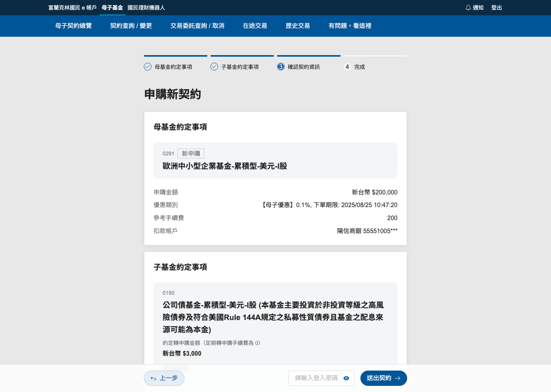The height and width of the screenshot is (392, 551).
Task: Click the 約定轉申購金額 note text
Action: tap(212, 343)
